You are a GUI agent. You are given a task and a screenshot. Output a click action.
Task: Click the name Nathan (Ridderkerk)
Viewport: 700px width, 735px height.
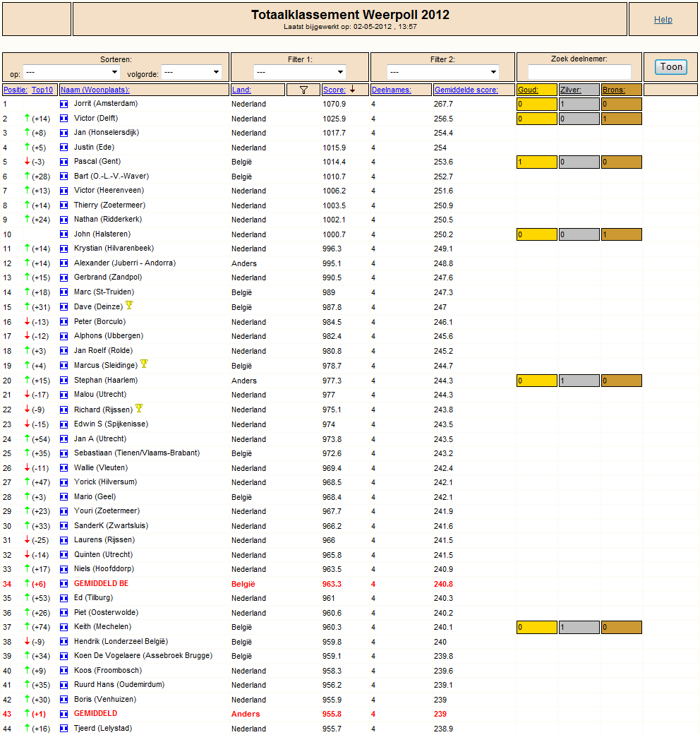(108, 220)
